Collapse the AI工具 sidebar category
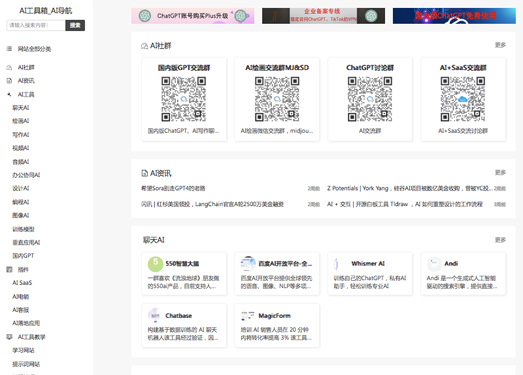This screenshot has height=375, width=523. coord(26,94)
